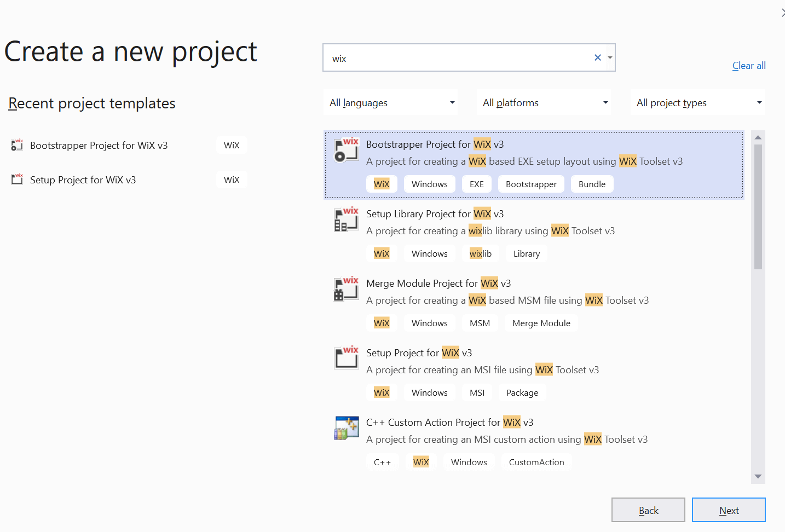Click the Setup Library Project template icon

point(347,219)
